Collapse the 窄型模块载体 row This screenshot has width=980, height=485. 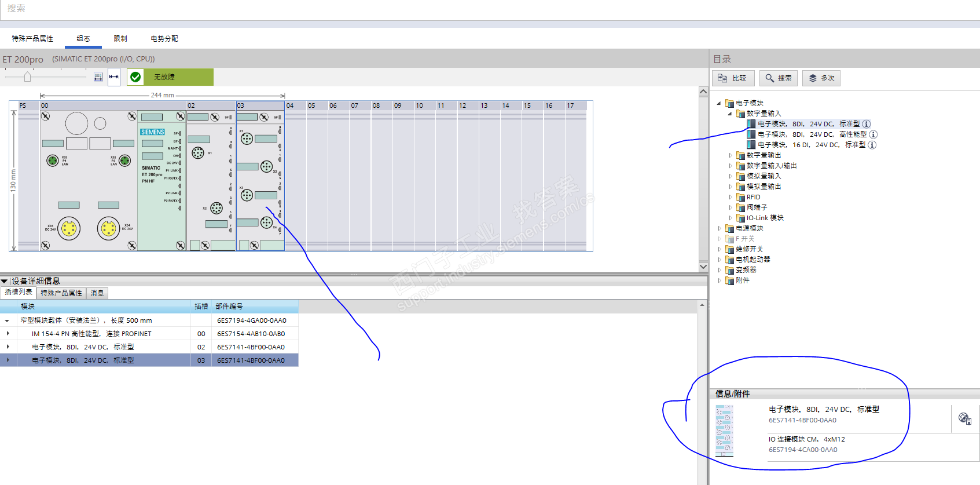7,320
